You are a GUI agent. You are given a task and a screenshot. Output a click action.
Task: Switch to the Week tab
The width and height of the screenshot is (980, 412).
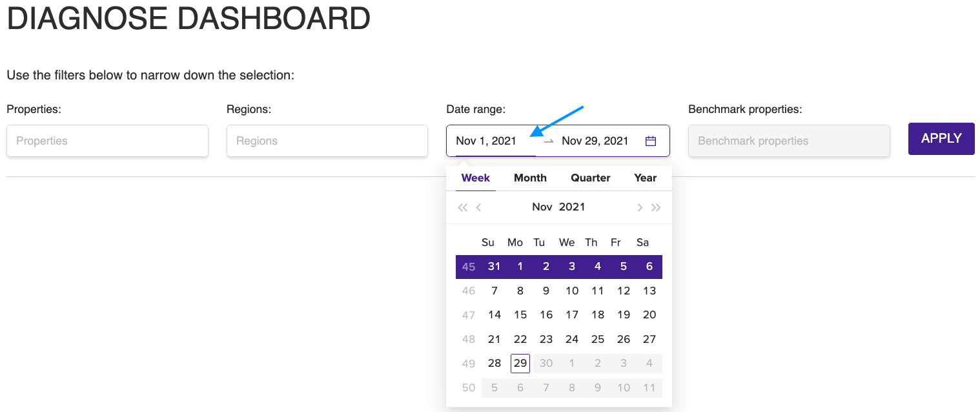[x=475, y=178]
